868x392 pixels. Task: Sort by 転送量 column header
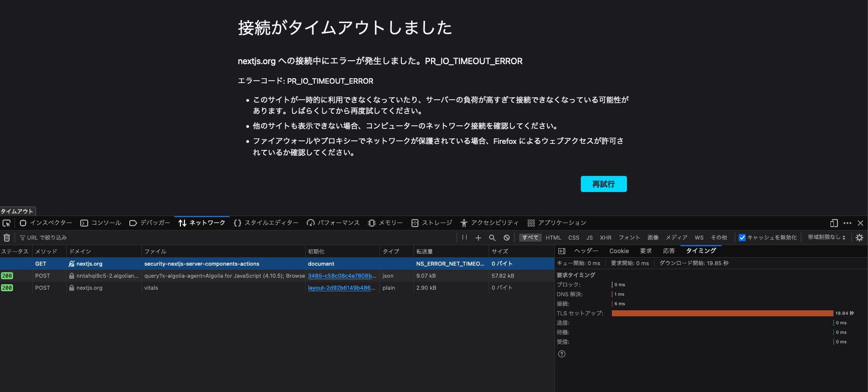coord(451,251)
